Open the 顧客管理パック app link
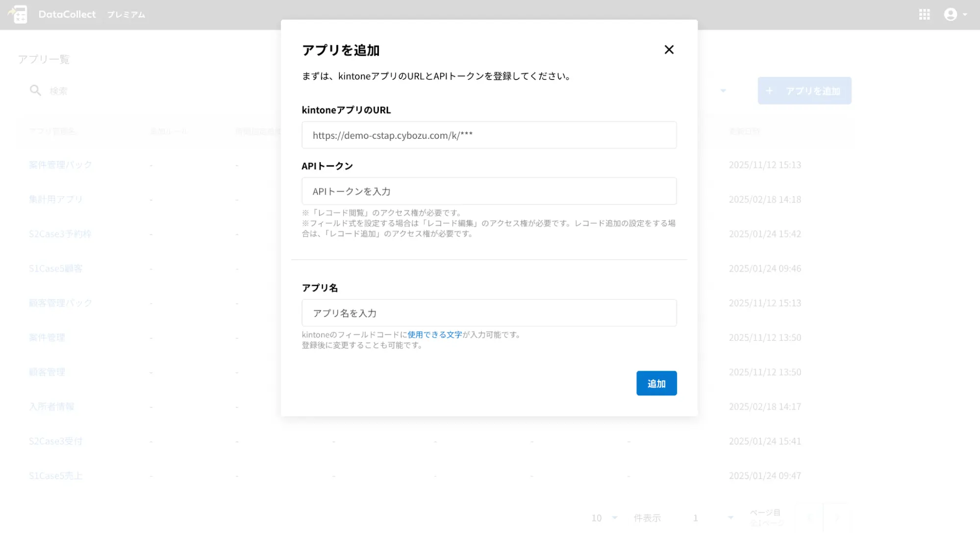980x557 pixels. [x=60, y=303]
